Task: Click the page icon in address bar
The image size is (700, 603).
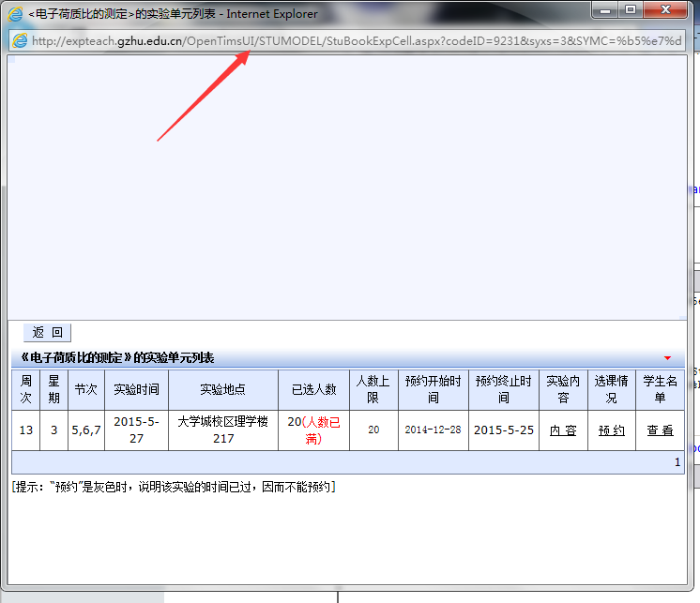Action: pos(20,41)
